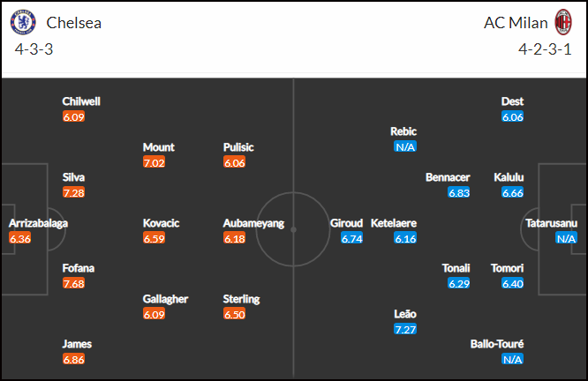Click Mount's 7.02 rating badge
The width and height of the screenshot is (588, 381).
click(155, 162)
